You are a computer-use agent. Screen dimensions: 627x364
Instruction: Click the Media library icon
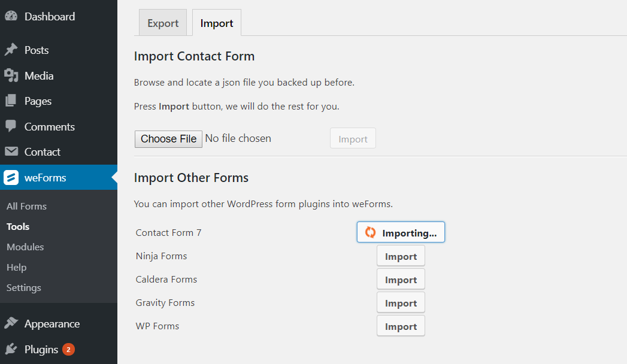(x=11, y=75)
